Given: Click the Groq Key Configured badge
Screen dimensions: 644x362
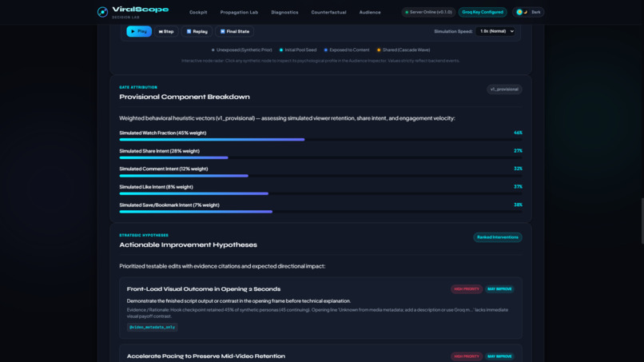Looking at the screenshot, I should pos(483,12).
